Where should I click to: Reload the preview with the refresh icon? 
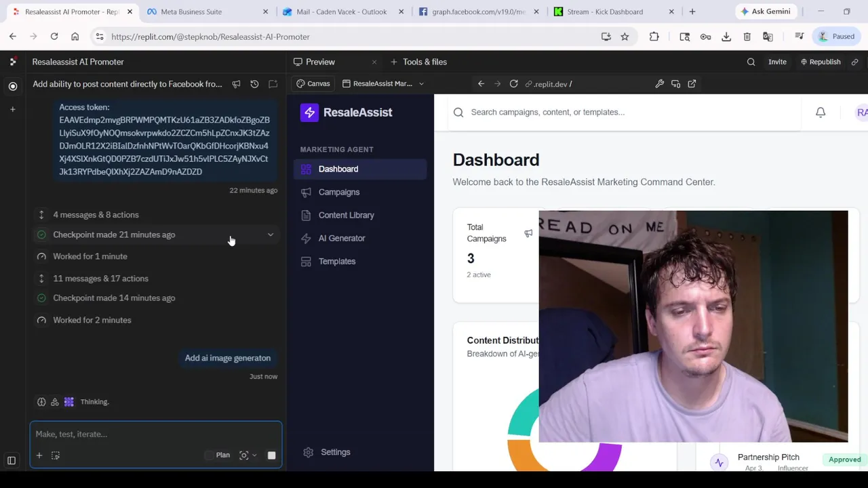click(x=513, y=84)
